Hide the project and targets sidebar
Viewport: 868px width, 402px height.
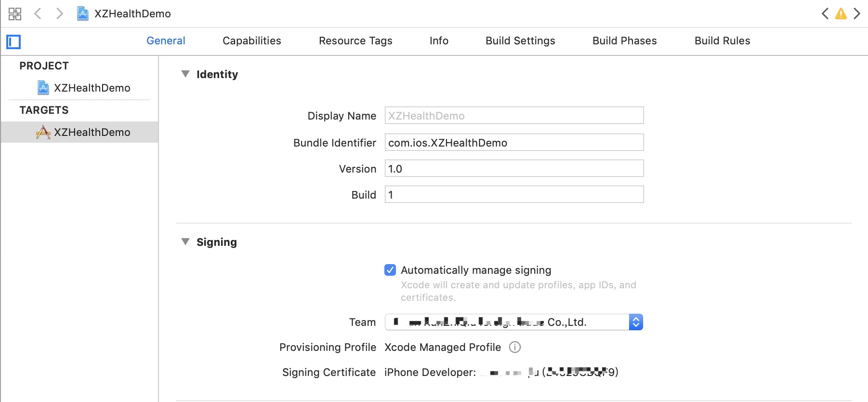click(13, 42)
